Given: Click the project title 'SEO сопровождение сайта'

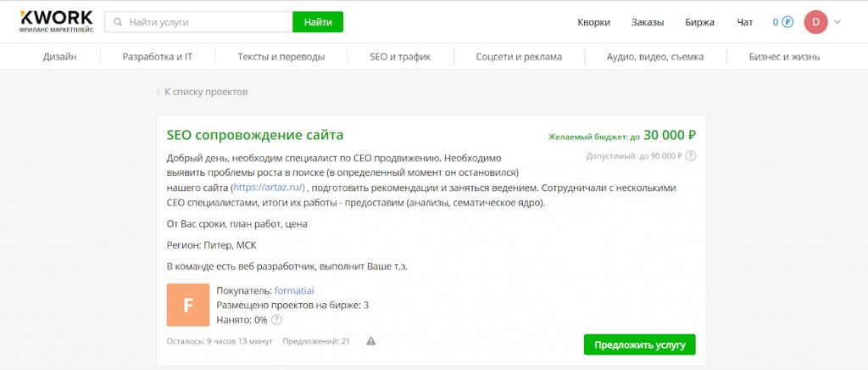Looking at the screenshot, I should (254, 135).
